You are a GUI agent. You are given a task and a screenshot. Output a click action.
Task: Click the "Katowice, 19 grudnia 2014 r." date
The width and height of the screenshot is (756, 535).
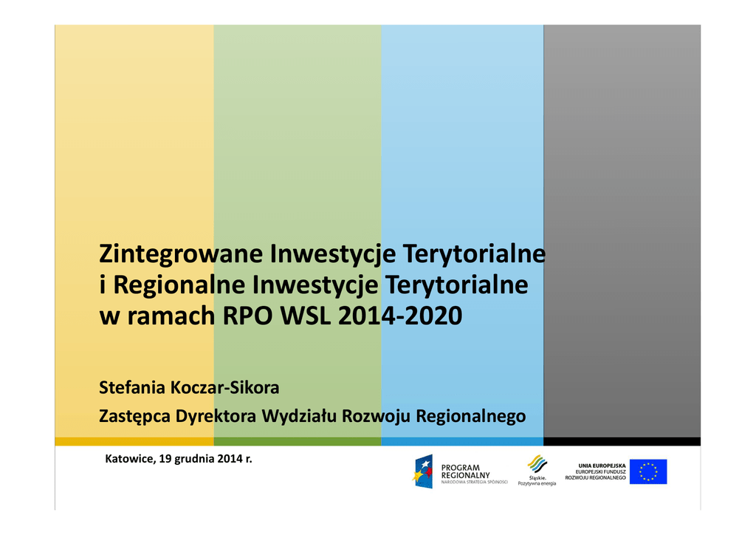(x=179, y=459)
